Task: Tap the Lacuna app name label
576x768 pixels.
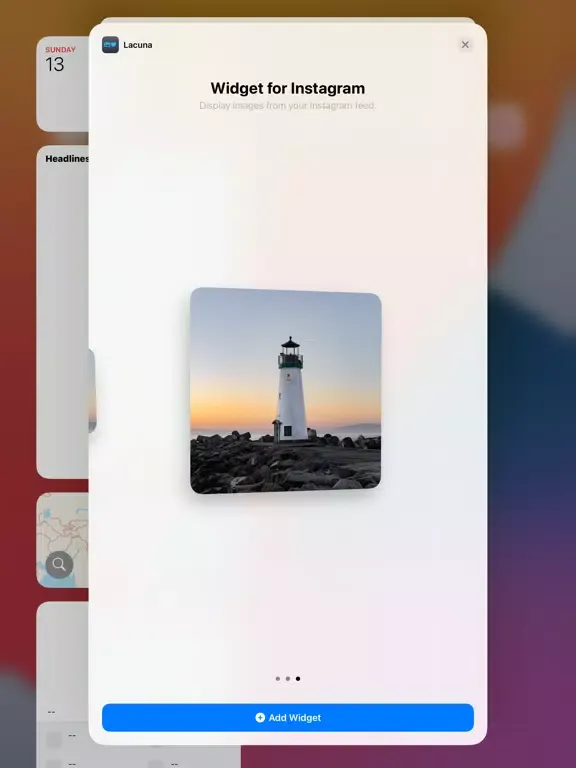Action: (x=138, y=45)
